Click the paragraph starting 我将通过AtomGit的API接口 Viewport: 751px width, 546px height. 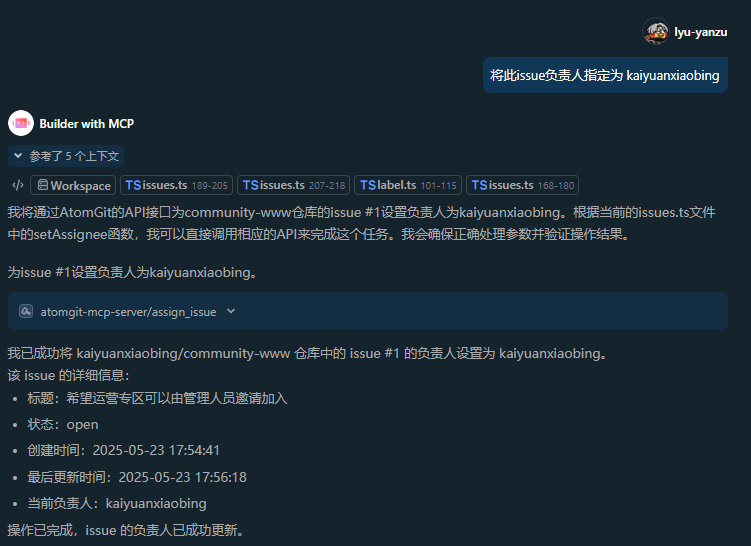tap(362, 223)
